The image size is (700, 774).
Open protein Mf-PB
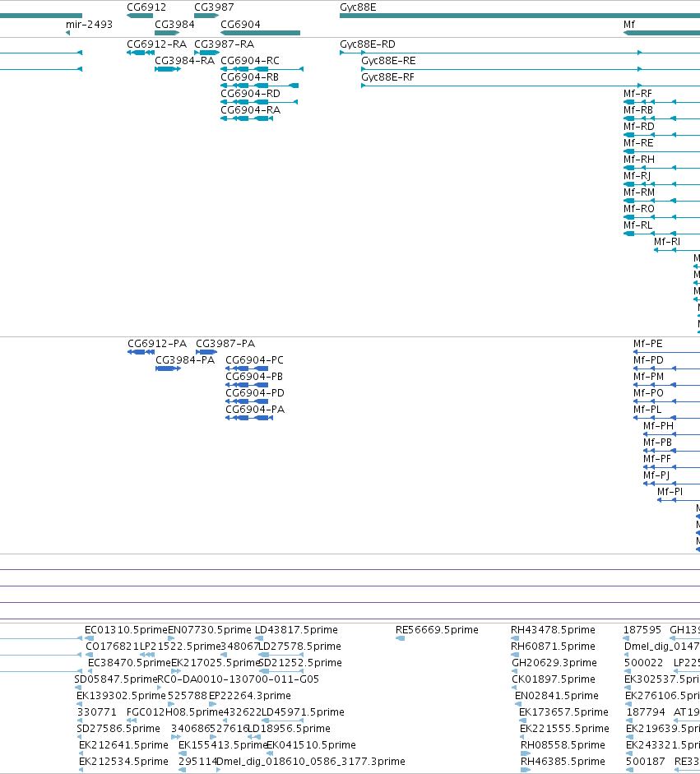657,443
